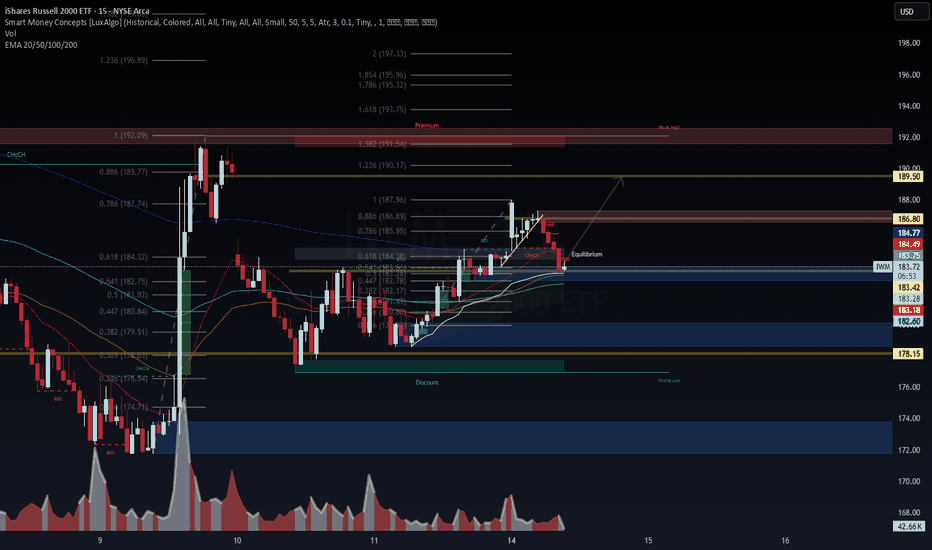
Task: Click the 183.42 yellow price label
Action: click(x=909, y=288)
